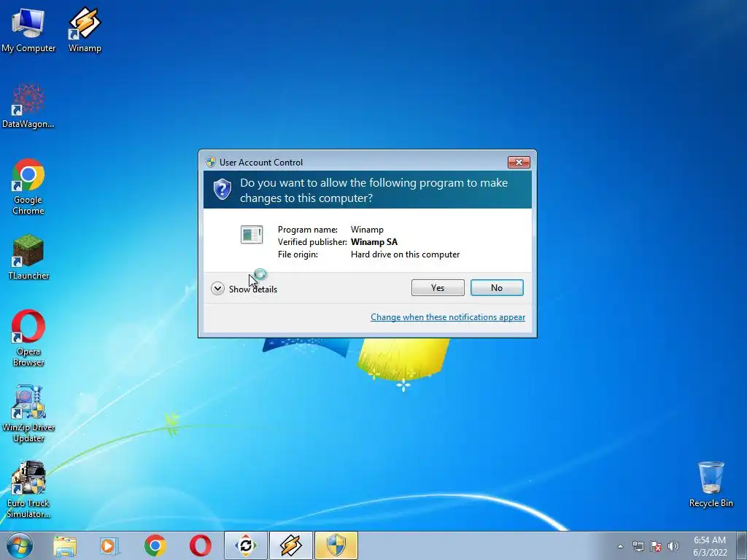The height and width of the screenshot is (560, 747).
Task: Open the volume speaker tray icon
Action: (x=673, y=546)
